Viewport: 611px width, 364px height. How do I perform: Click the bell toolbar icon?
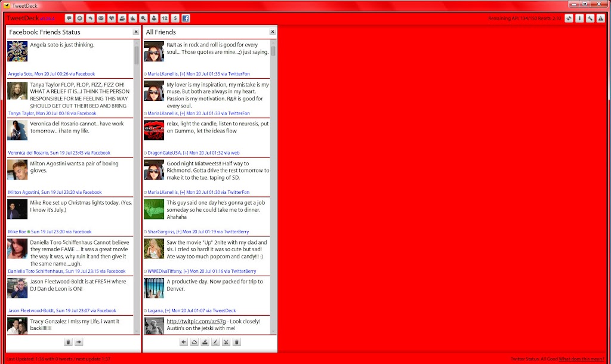coord(154,18)
